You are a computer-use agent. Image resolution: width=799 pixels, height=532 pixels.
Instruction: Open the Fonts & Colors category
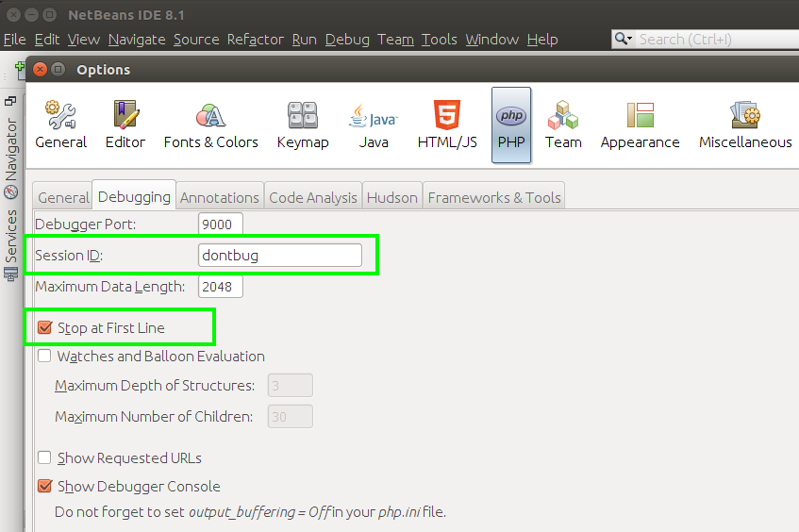click(211, 125)
